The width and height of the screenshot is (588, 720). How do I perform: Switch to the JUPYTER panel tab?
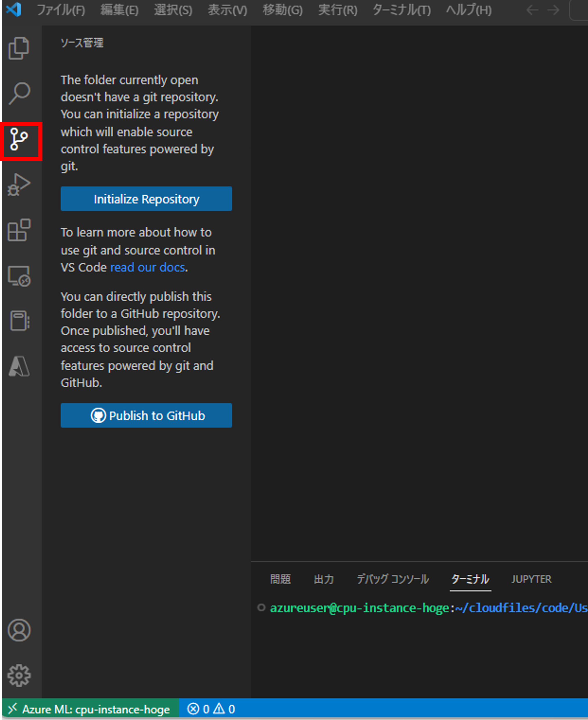coord(531,579)
